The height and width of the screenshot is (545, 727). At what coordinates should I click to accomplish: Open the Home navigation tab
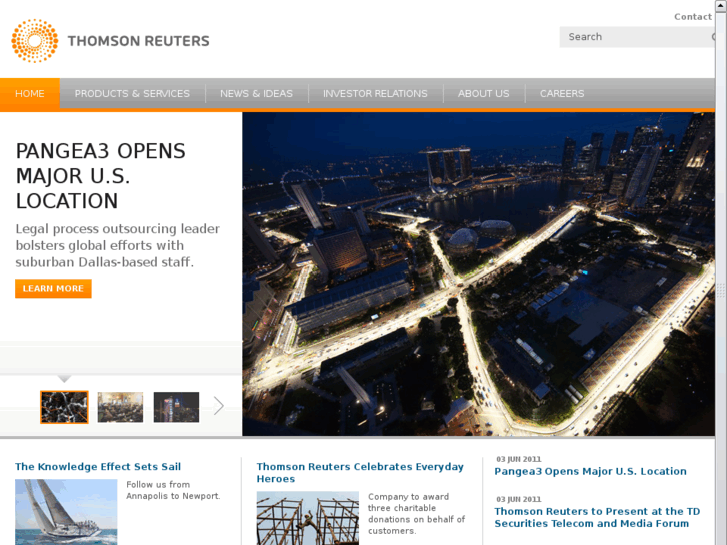tap(30, 94)
